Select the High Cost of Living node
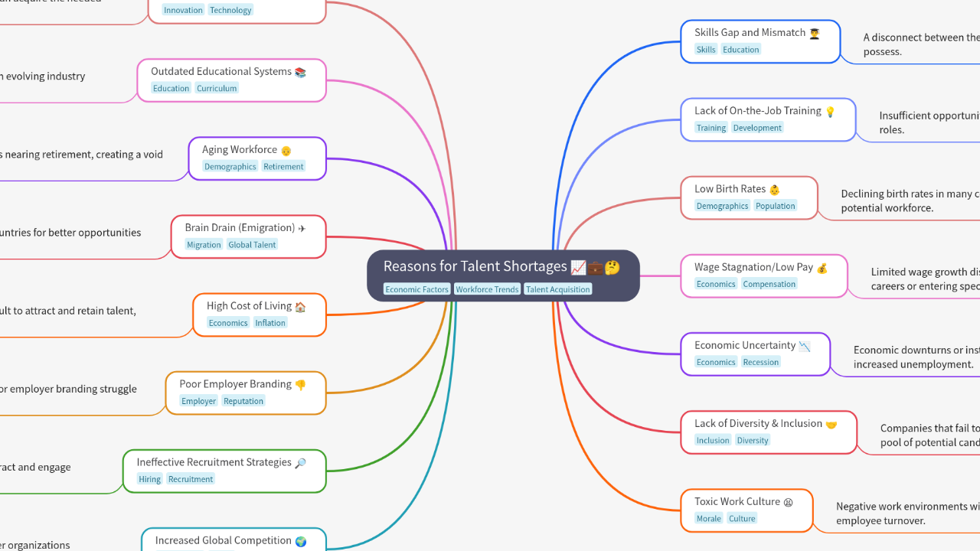This screenshot has width=980, height=551. [260, 315]
